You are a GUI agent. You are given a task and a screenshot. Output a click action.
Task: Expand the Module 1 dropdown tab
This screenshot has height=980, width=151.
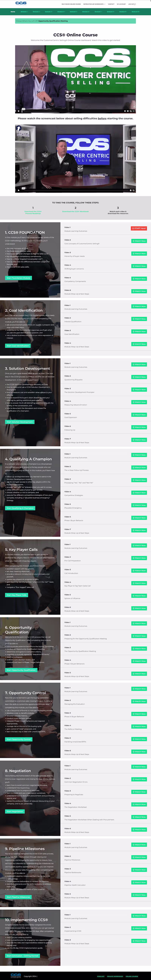pyautogui.click(x=24, y=12)
